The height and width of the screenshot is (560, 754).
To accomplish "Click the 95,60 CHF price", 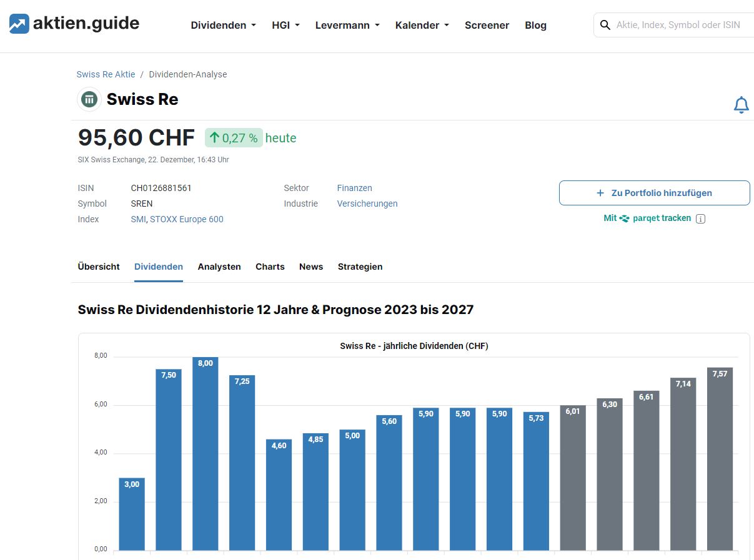I will pyautogui.click(x=136, y=137).
